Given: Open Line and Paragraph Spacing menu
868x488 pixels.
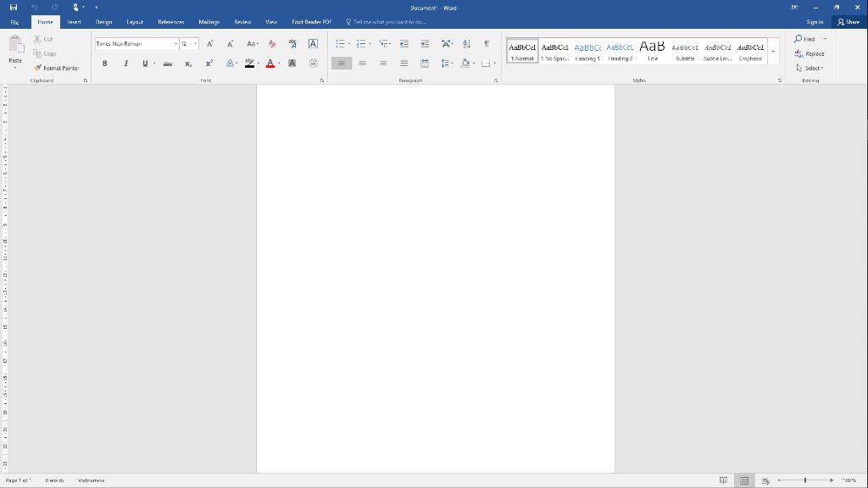Looking at the screenshot, I should click(447, 64).
